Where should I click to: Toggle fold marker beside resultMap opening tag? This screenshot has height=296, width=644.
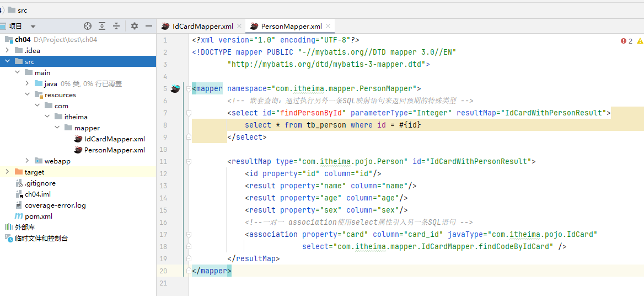[x=189, y=162]
